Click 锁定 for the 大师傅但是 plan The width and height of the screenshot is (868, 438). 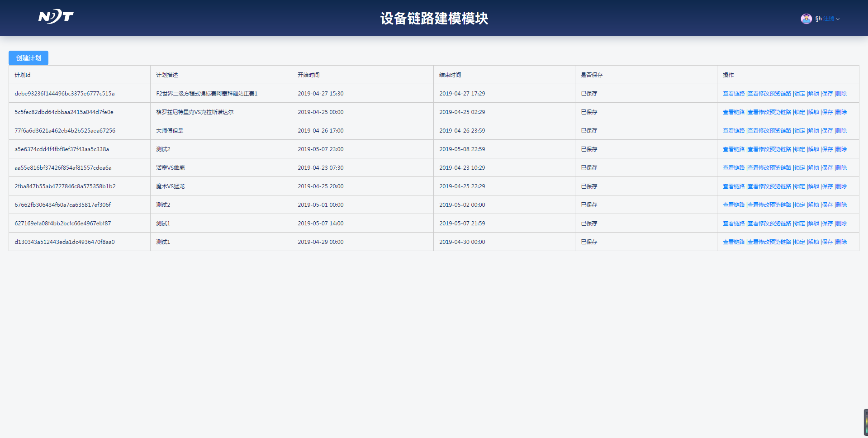pyautogui.click(x=800, y=131)
